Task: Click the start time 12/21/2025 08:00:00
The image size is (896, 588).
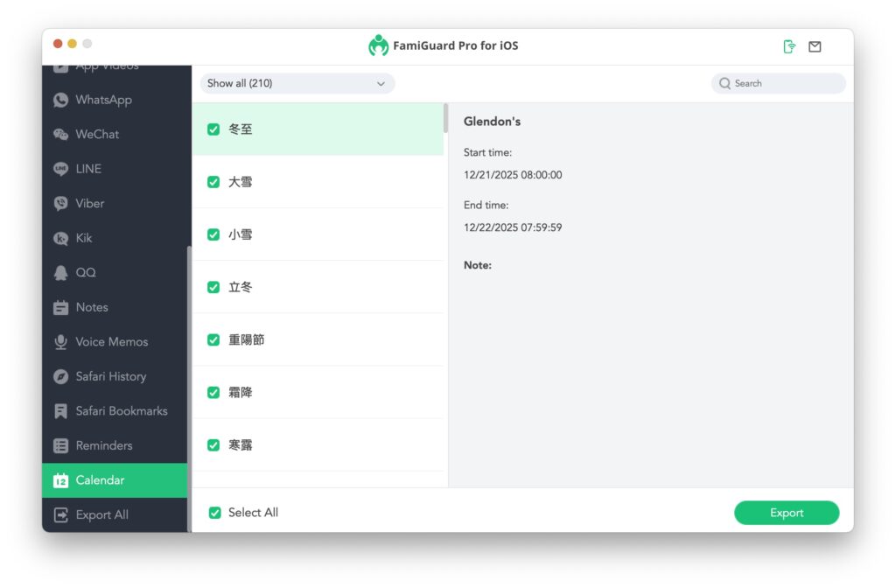Action: [x=513, y=175]
